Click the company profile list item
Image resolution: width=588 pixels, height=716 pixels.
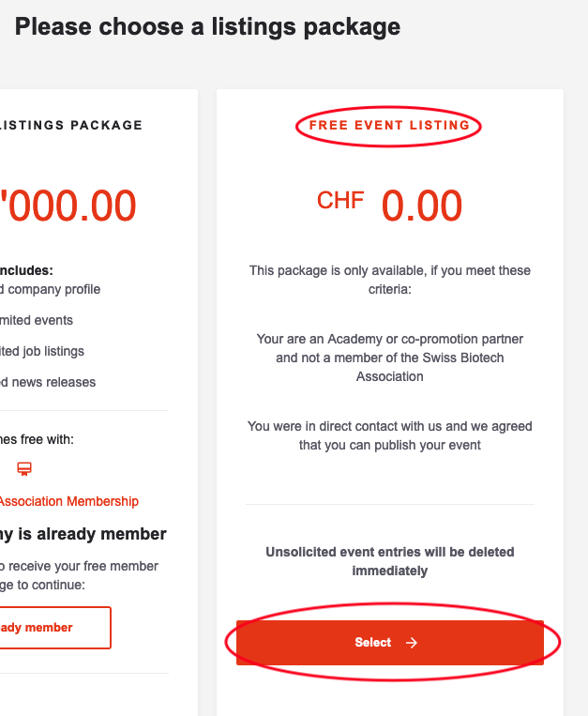tap(51, 289)
